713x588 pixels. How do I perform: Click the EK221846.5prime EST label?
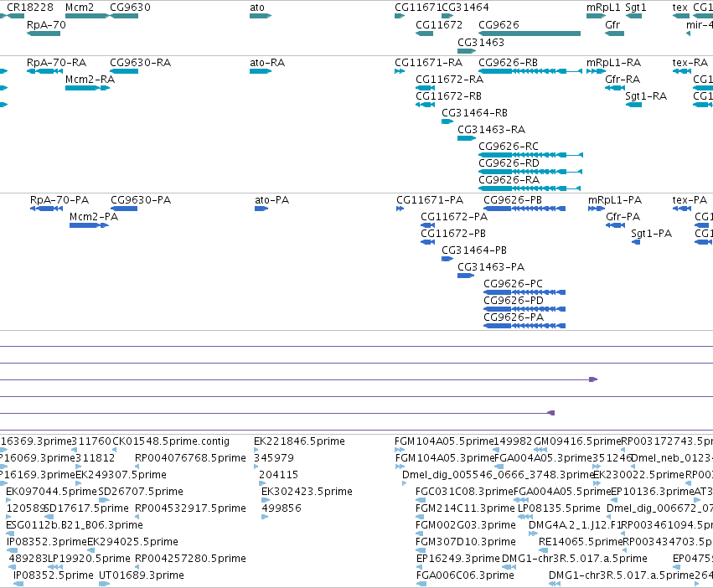(x=299, y=441)
